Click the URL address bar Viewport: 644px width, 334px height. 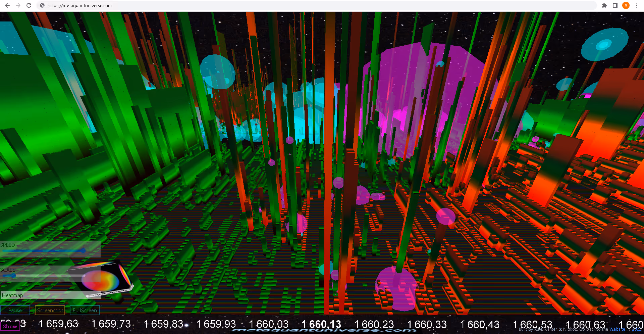[302, 5]
